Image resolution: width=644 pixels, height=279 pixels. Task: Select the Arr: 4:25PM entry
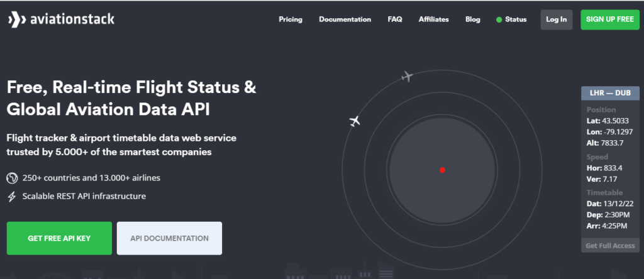tap(607, 226)
